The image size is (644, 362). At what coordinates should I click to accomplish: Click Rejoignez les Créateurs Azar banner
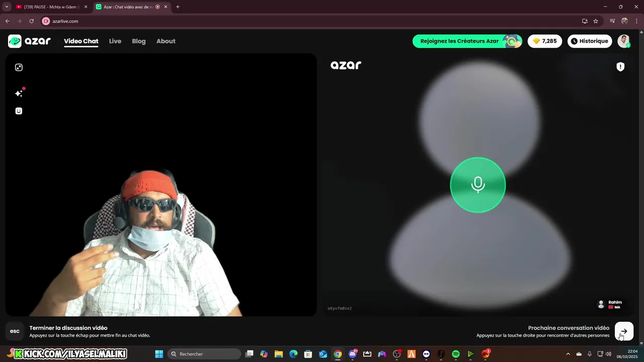coord(467,41)
